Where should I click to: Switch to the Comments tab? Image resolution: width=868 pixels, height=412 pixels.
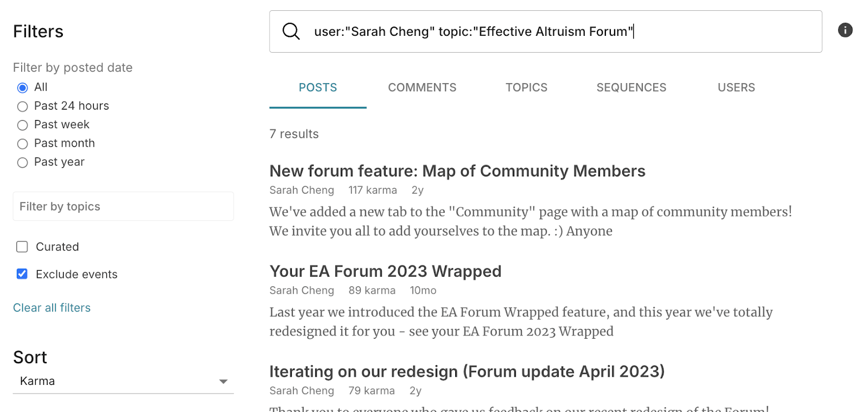tap(422, 87)
